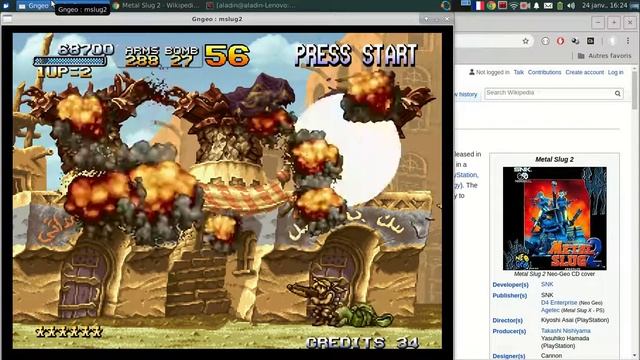Follow the Agetec link

tap(550, 310)
